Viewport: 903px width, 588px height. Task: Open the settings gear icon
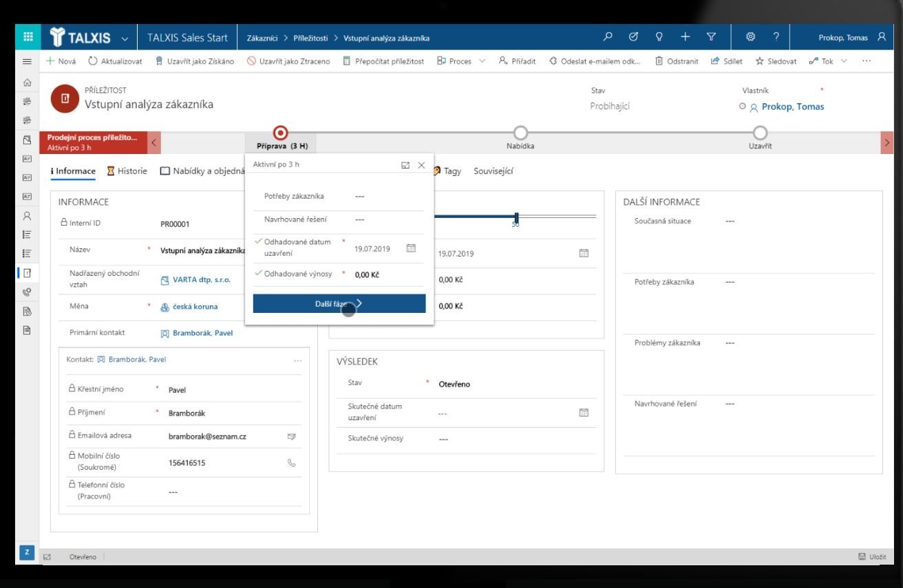(x=751, y=37)
